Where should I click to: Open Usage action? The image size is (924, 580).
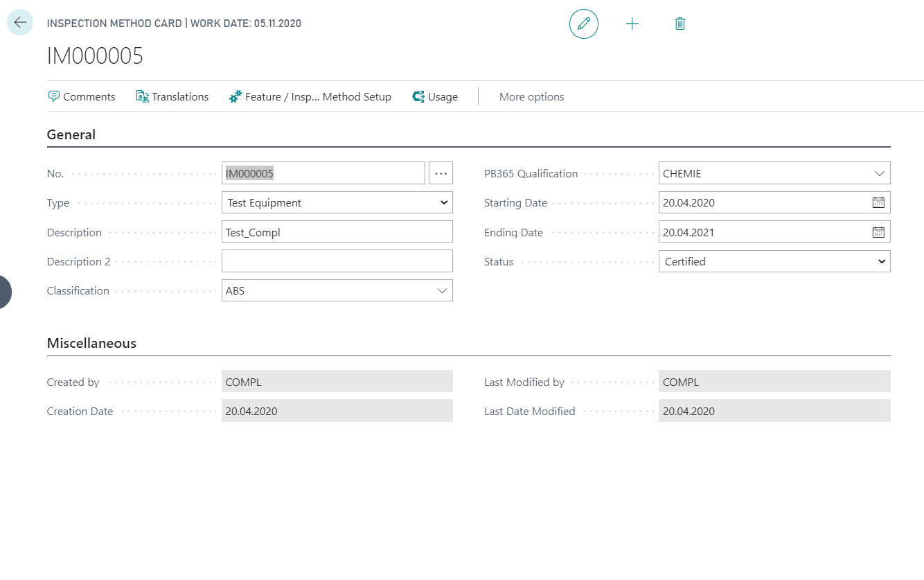[x=435, y=97]
